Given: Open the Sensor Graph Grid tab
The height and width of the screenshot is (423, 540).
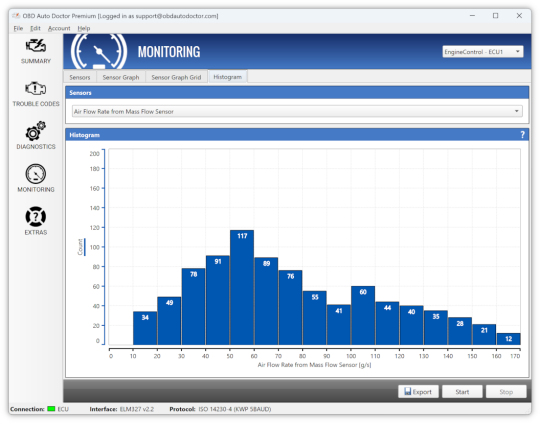Looking at the screenshot, I should (176, 77).
